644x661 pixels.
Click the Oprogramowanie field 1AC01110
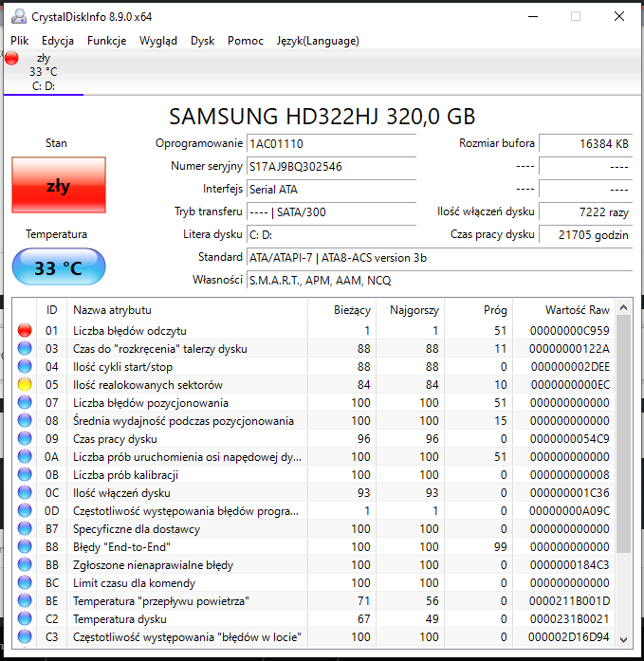tap(331, 143)
